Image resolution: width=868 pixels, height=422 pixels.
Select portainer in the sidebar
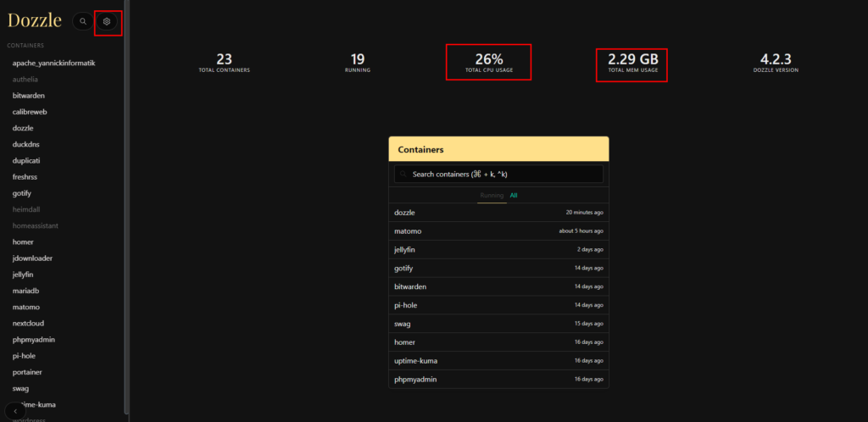[27, 372]
